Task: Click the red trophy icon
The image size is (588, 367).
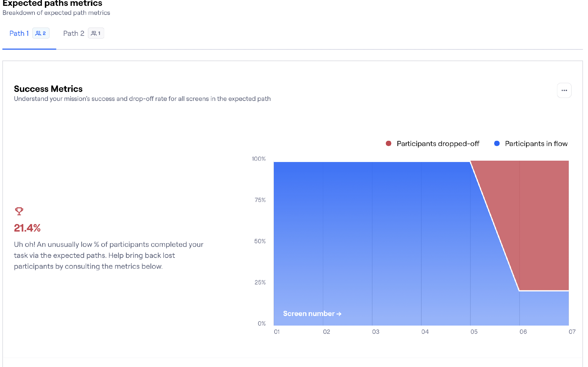Action: [19, 211]
